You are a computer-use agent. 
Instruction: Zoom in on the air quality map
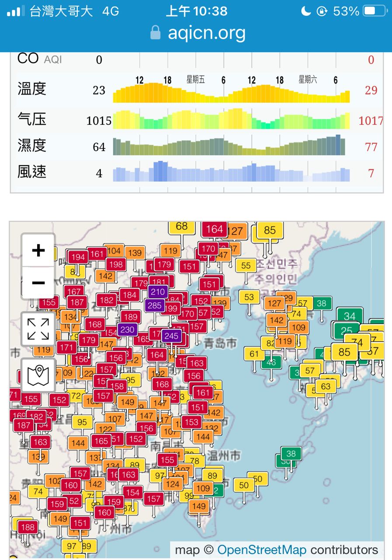(x=38, y=250)
